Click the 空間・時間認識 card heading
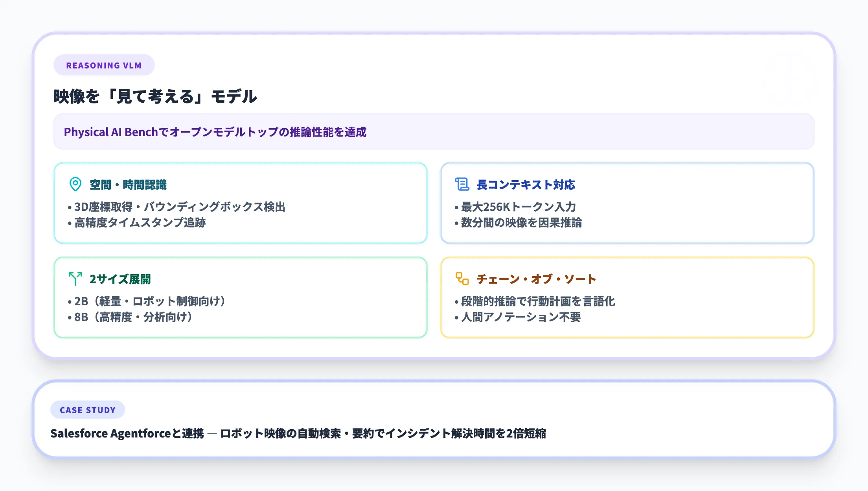The image size is (868, 491). click(128, 185)
